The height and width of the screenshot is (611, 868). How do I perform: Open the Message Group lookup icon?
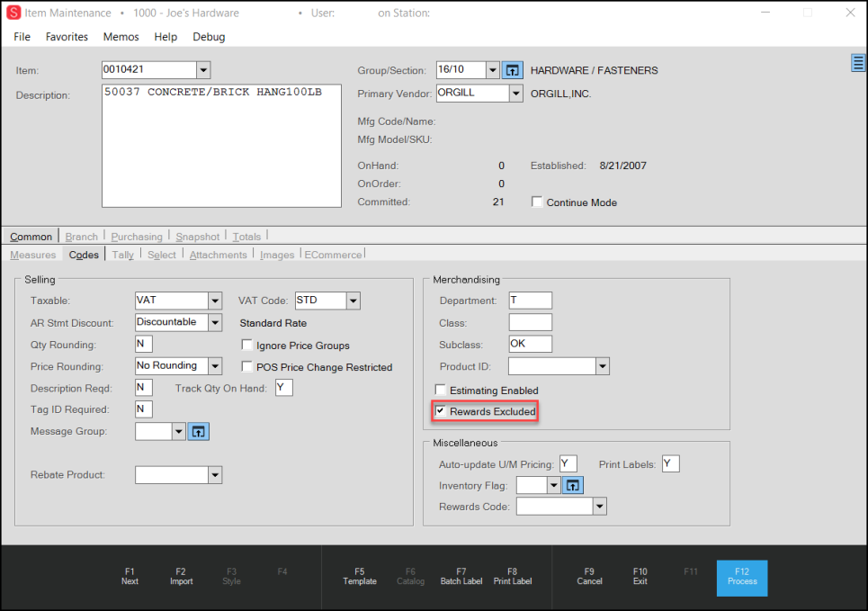coord(198,432)
